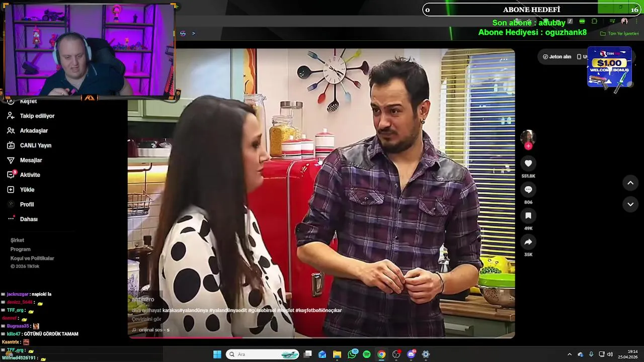Open the Windows Start menu
The image size is (644, 362).
point(217,354)
